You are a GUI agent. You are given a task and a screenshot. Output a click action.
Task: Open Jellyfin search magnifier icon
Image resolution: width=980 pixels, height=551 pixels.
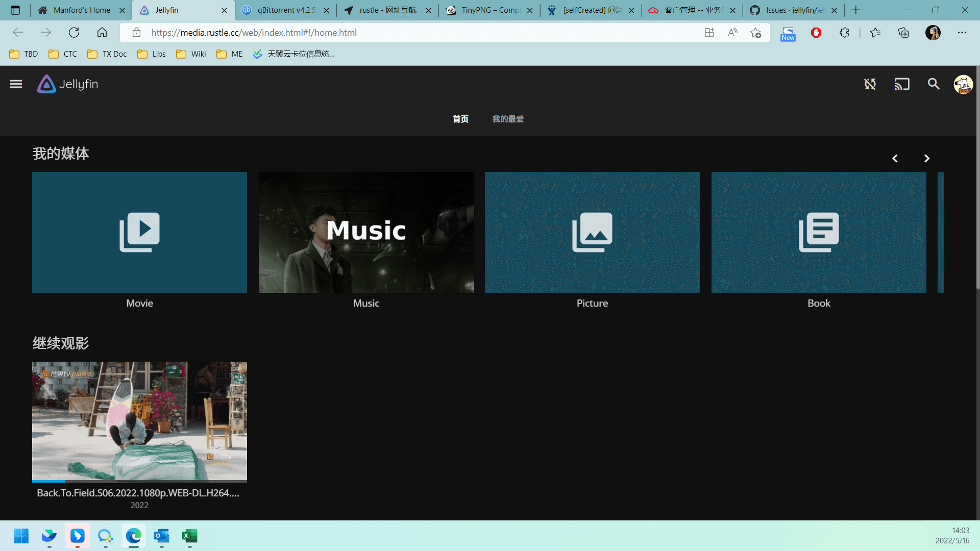933,84
